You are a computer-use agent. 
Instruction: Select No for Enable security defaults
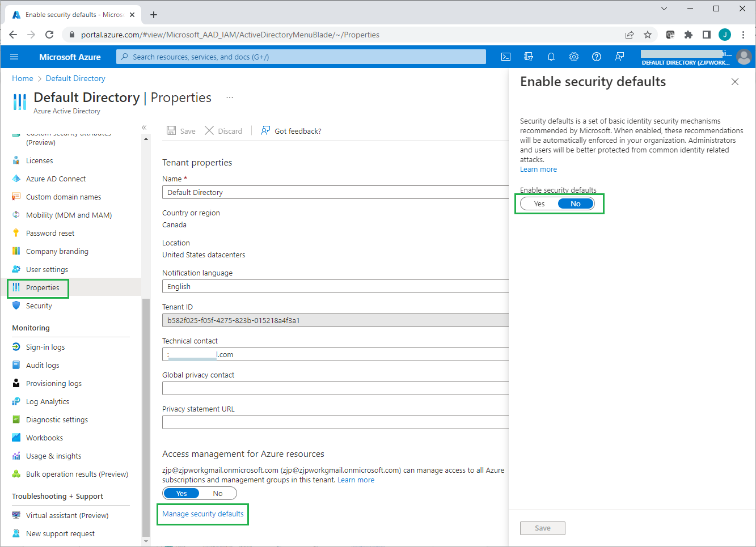tap(575, 204)
